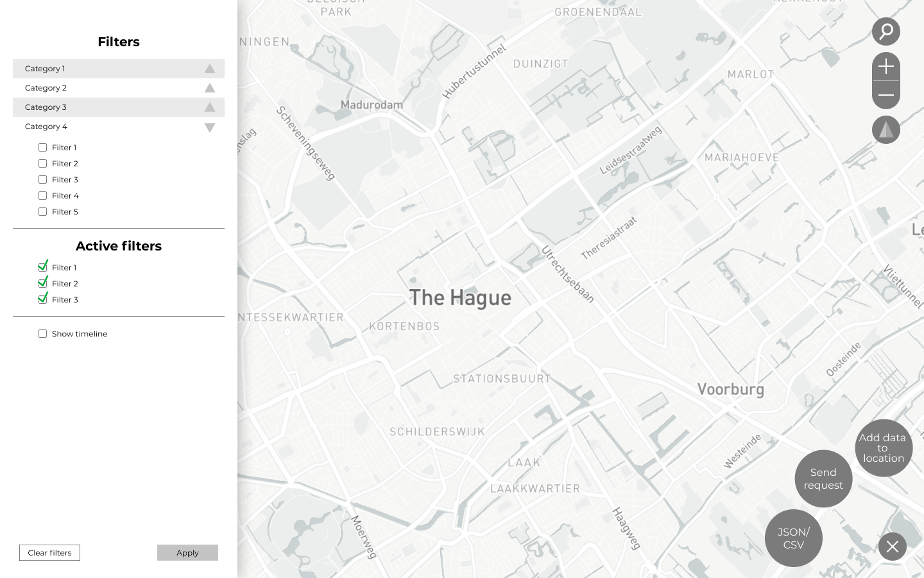The width and height of the screenshot is (924, 578).
Task: Click the MARIAHOEVE district label
Action: [742, 157]
